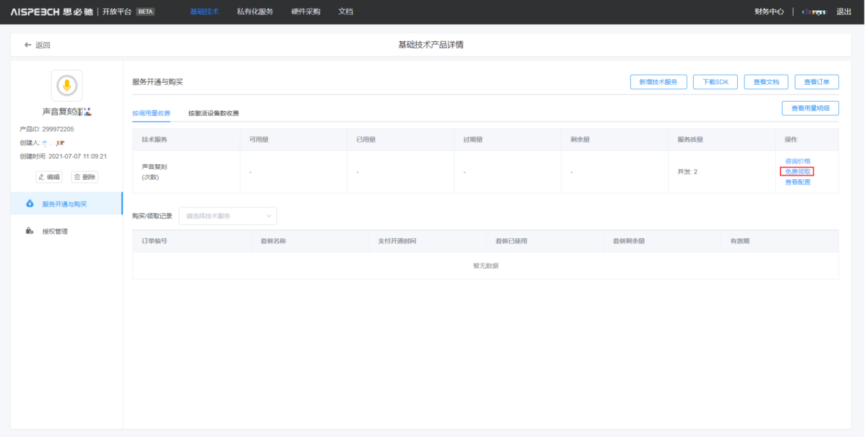The width and height of the screenshot is (868, 437).
Task: Open 基础技术 in the top navigation
Action: (x=204, y=12)
